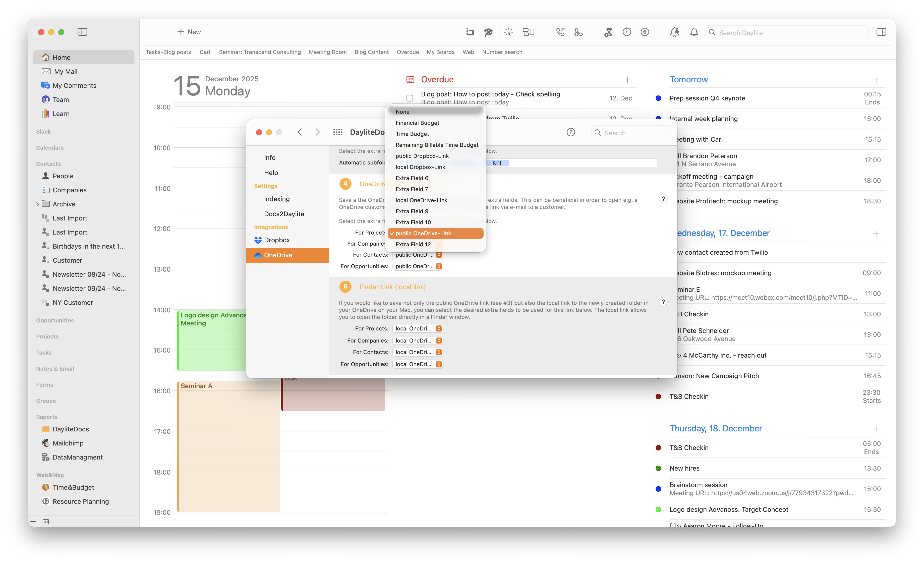Choose 'Remaining Billable Time Budget' menu item
Image resolution: width=924 pixels, height=564 pixels.
click(x=435, y=145)
